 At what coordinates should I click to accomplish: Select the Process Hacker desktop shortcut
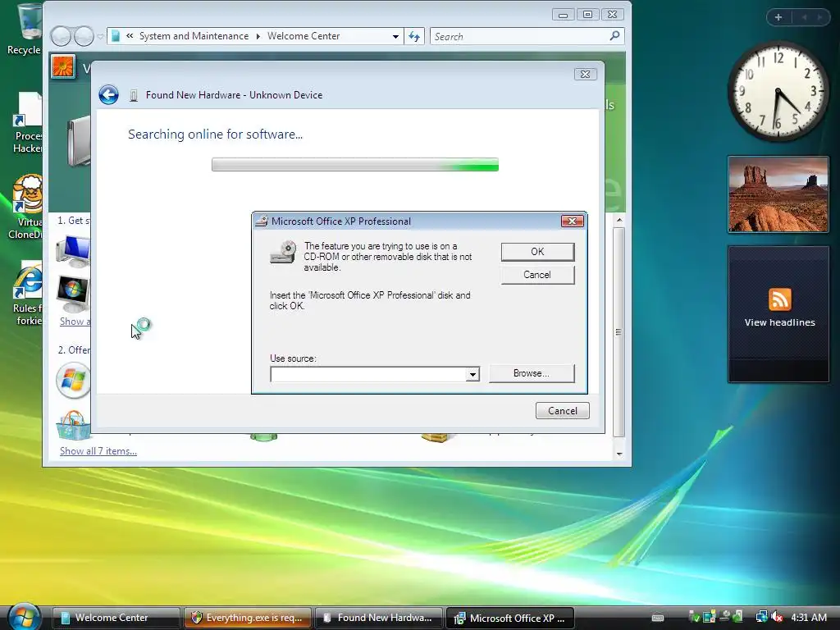(28, 123)
